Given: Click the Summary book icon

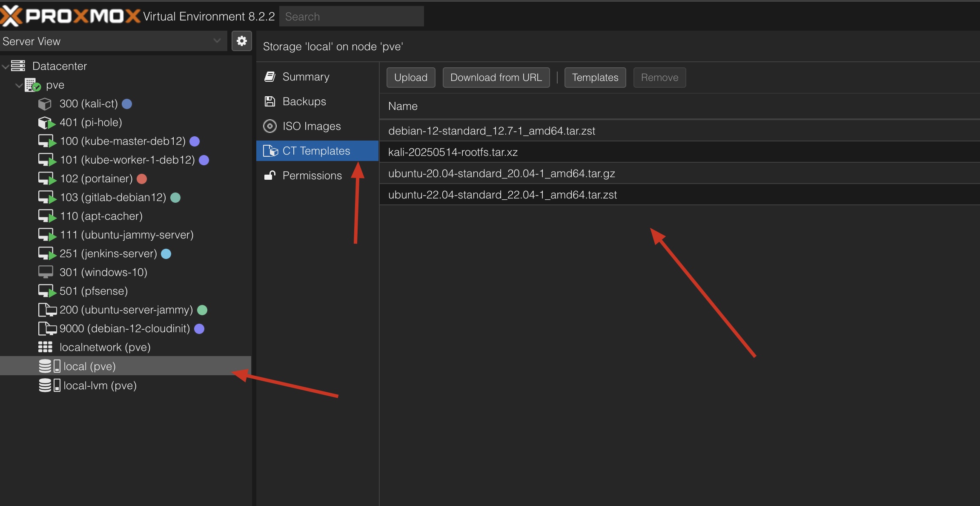Looking at the screenshot, I should 270,77.
